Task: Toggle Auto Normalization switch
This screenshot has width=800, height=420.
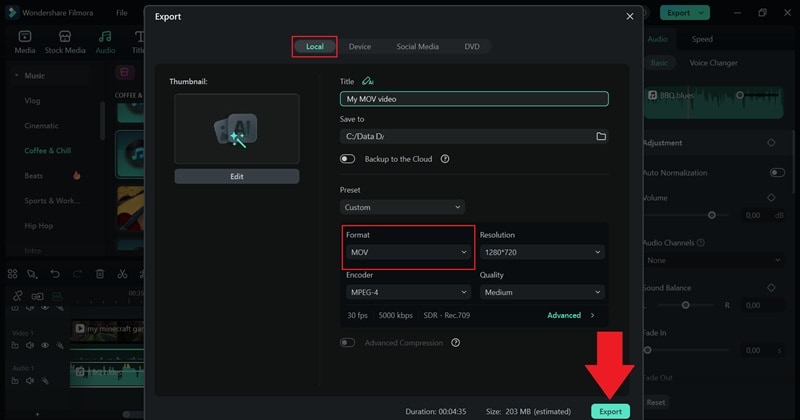Action: 777,172
